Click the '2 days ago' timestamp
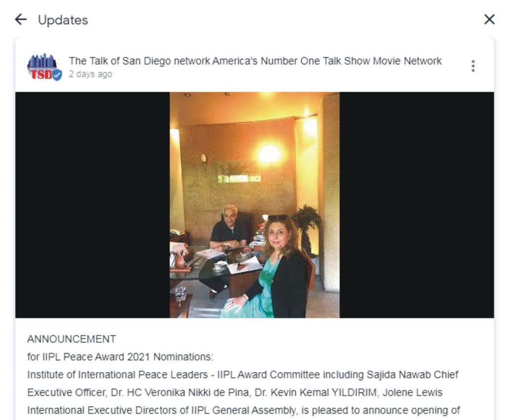The height and width of the screenshot is (420, 506). (x=90, y=74)
